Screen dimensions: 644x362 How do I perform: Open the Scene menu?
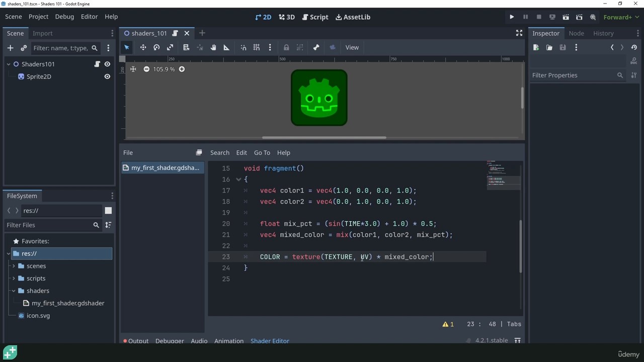coord(14,17)
